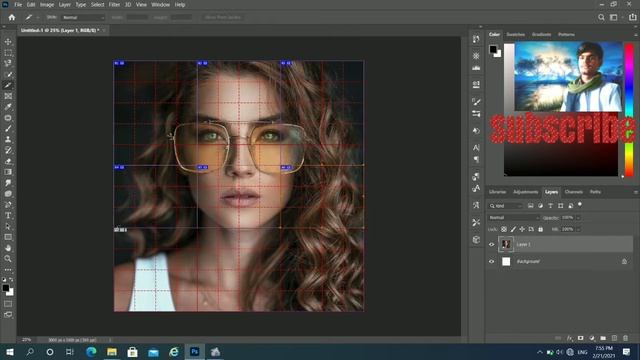This screenshot has height=360, width=640.
Task: Switch to the Swatches tab
Action: point(516,34)
